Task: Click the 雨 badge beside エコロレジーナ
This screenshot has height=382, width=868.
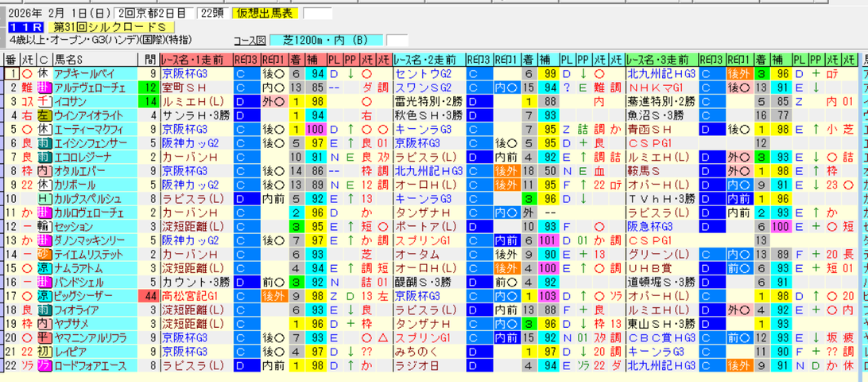Action: (44, 157)
